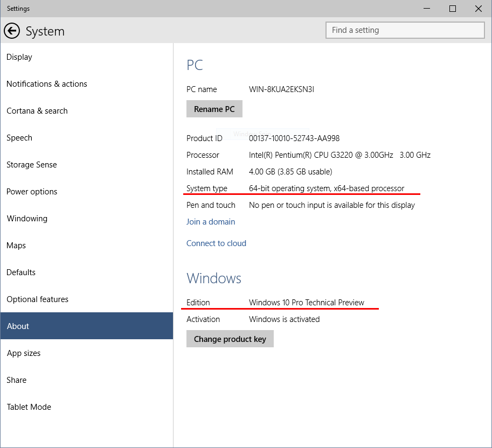Image resolution: width=492 pixels, height=448 pixels.
Task: Open the Speech settings
Action: (87, 138)
